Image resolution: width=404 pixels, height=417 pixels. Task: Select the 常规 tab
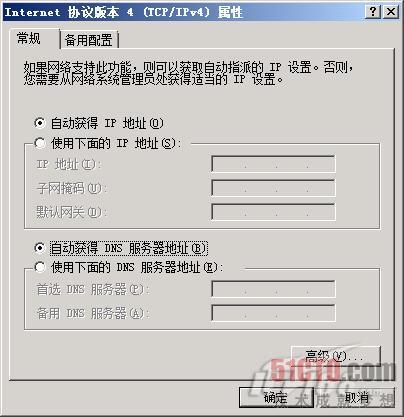(x=29, y=39)
